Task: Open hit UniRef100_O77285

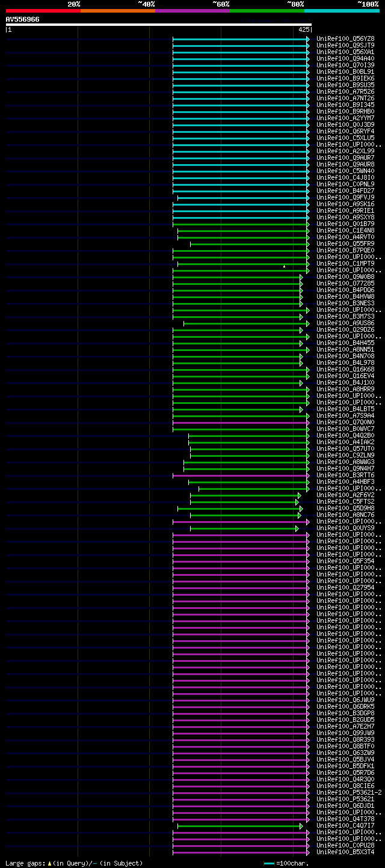Action: (x=345, y=283)
